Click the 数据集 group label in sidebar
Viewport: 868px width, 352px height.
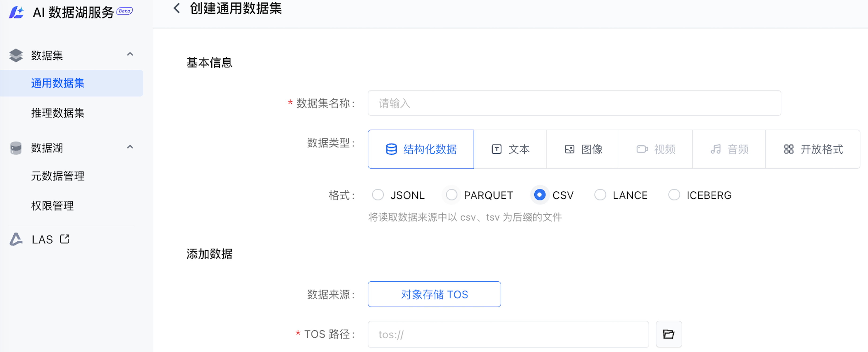(x=47, y=56)
